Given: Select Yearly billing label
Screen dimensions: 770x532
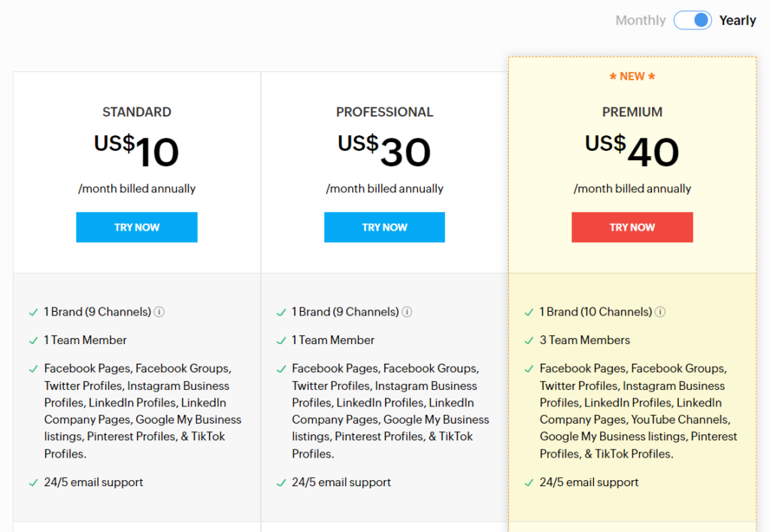Looking at the screenshot, I should [x=738, y=20].
